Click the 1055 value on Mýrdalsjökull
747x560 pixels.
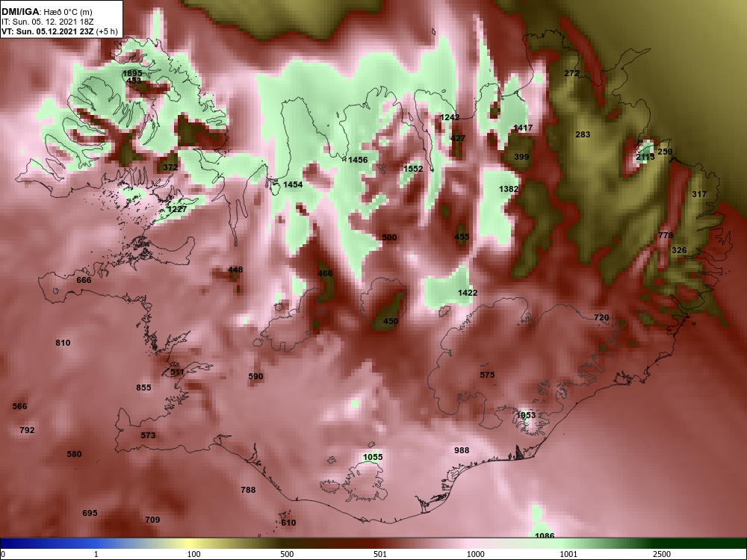click(373, 457)
